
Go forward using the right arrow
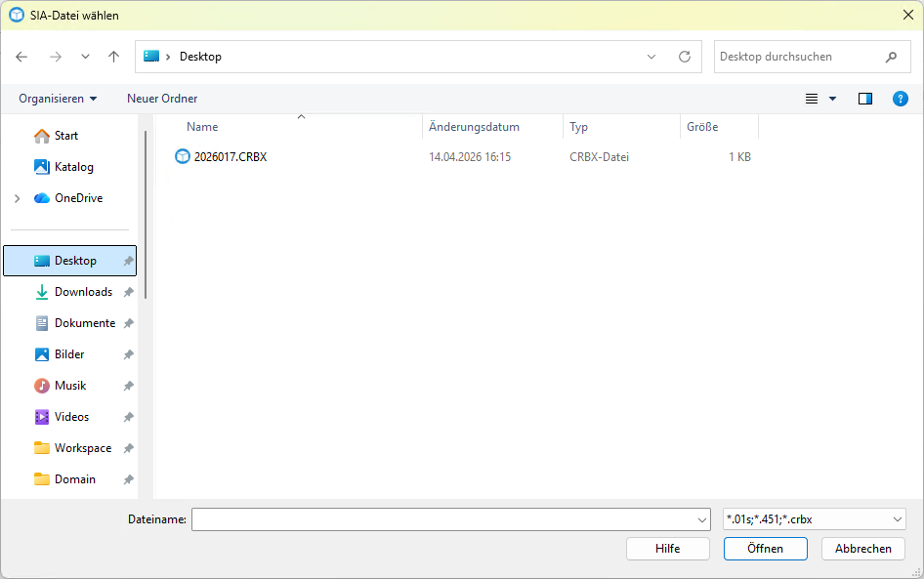(56, 57)
